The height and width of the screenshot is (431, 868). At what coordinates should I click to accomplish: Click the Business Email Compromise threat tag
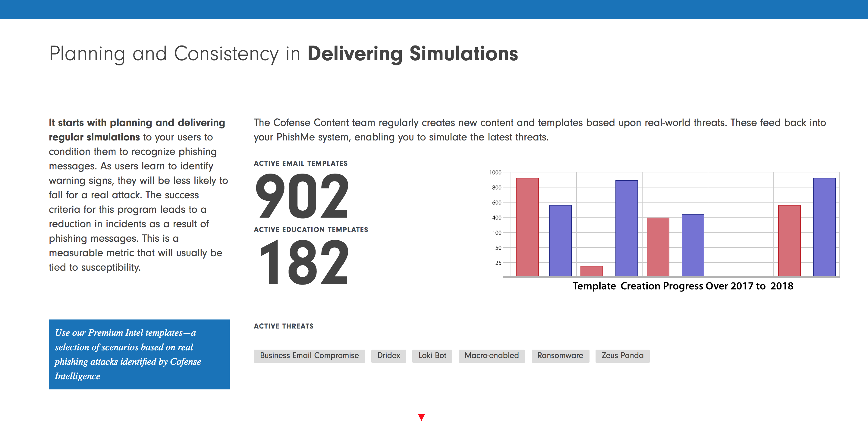click(309, 356)
